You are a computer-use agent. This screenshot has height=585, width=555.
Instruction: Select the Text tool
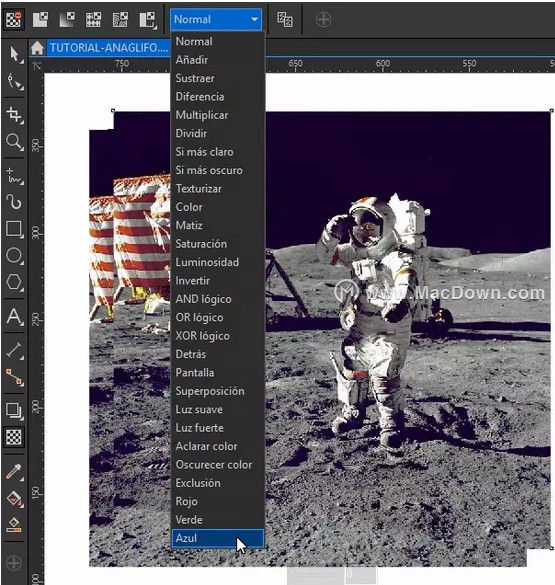(x=14, y=316)
